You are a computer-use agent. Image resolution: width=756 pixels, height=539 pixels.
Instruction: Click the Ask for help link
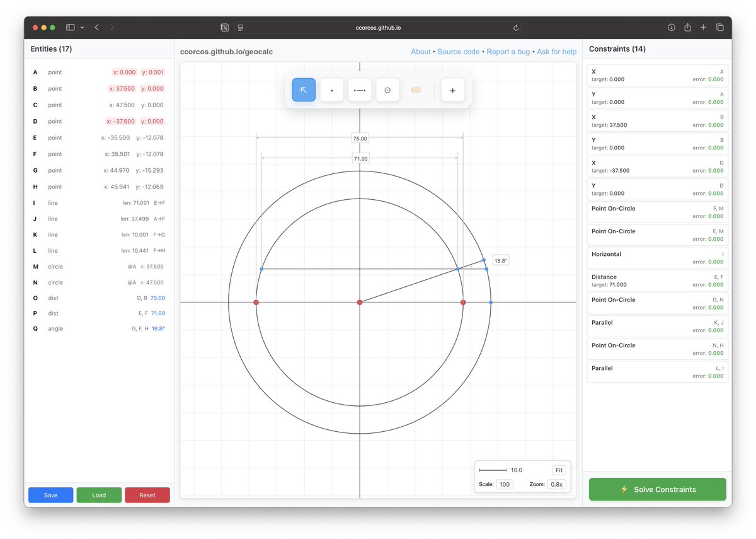pos(556,52)
